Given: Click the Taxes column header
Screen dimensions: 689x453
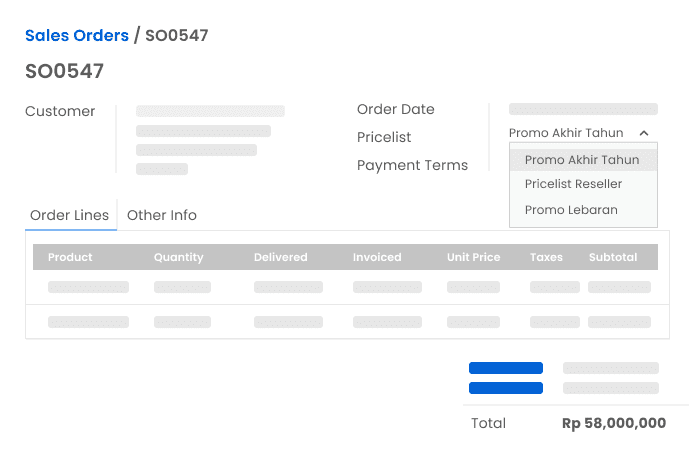Looking at the screenshot, I should pyautogui.click(x=546, y=257).
